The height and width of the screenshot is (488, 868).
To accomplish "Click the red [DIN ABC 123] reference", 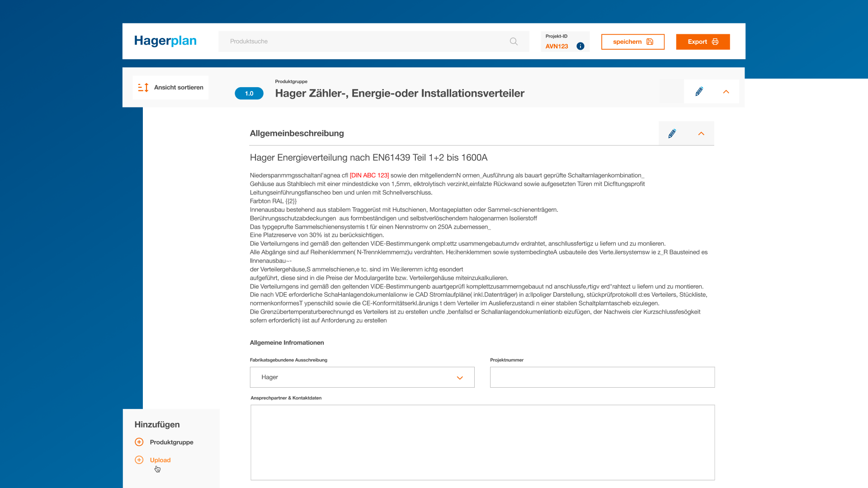I will [369, 175].
